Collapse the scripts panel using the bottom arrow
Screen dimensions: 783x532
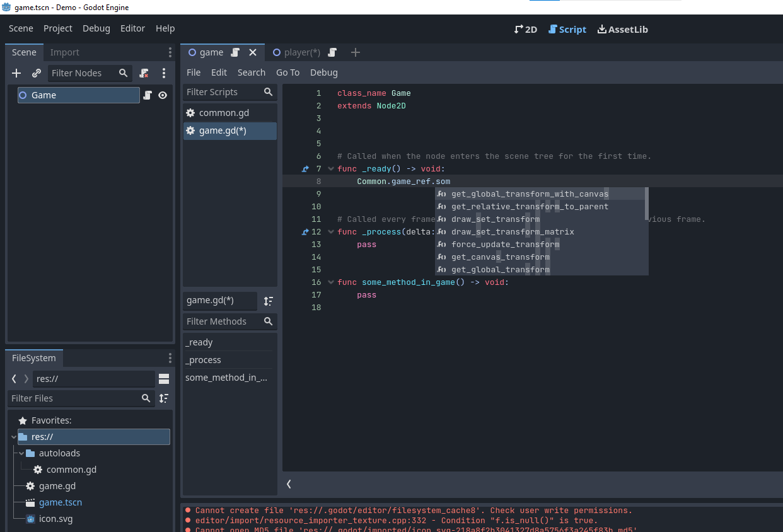[x=289, y=484]
